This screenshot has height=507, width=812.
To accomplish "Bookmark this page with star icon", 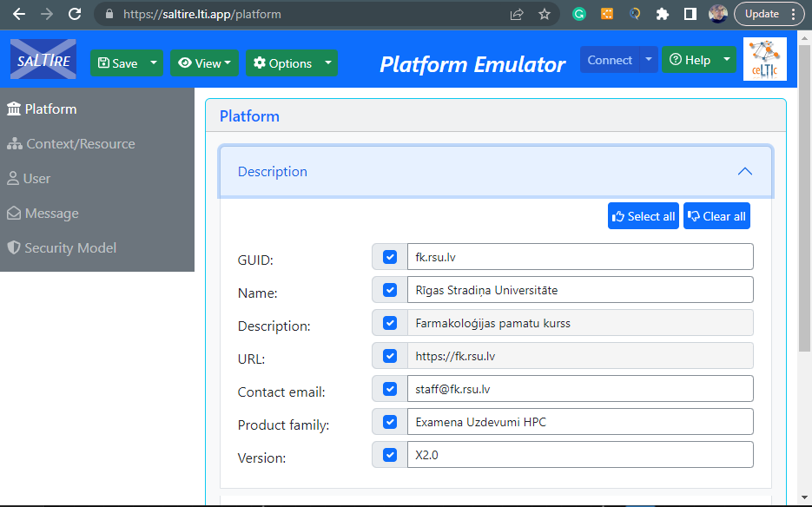I will (x=545, y=15).
